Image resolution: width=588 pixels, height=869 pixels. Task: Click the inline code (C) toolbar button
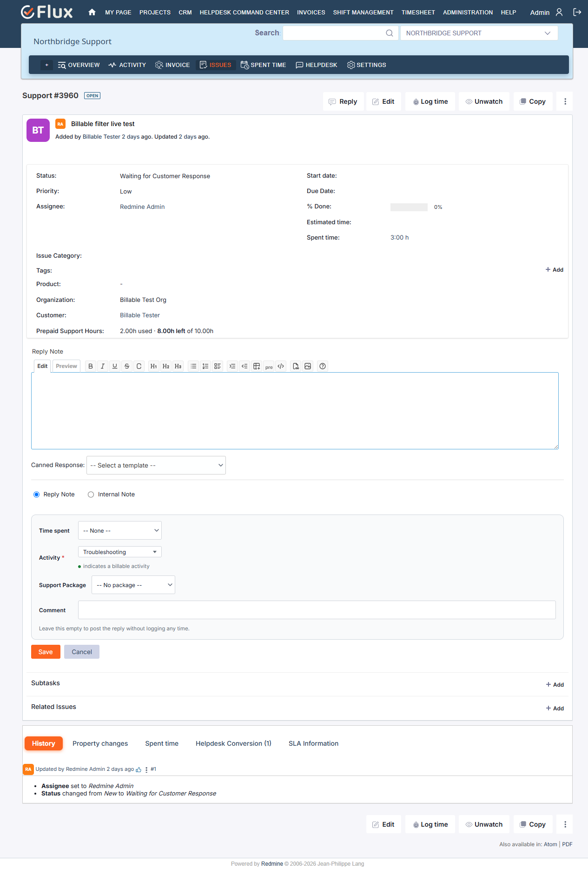[x=139, y=366]
